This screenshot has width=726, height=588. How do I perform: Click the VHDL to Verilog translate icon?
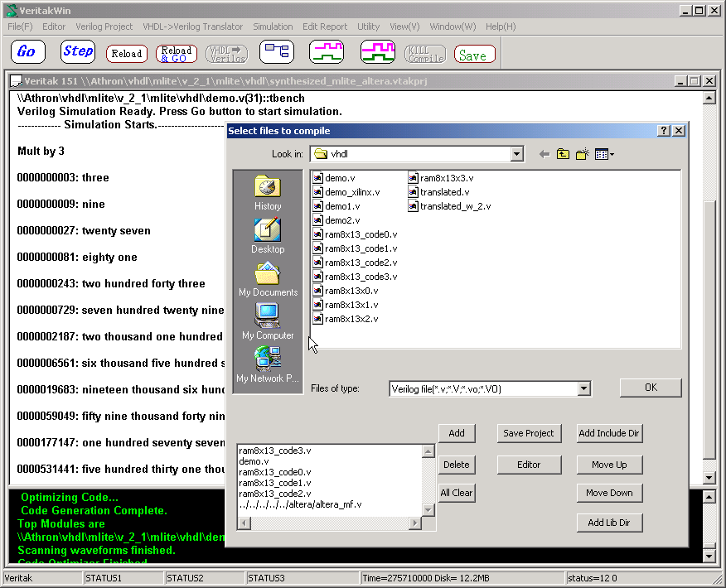point(226,54)
